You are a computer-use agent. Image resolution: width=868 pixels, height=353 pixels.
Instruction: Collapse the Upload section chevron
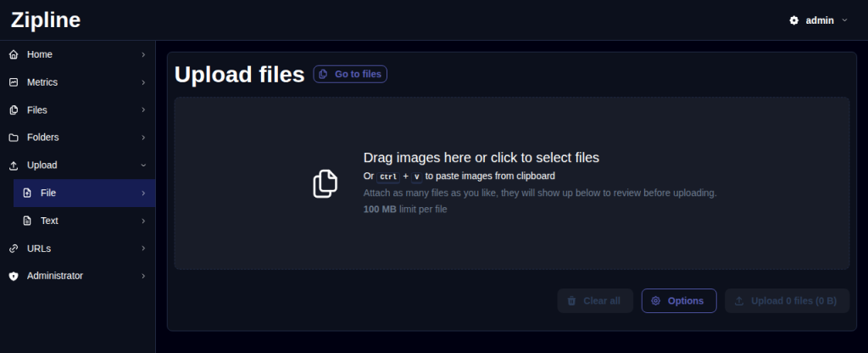(x=143, y=165)
